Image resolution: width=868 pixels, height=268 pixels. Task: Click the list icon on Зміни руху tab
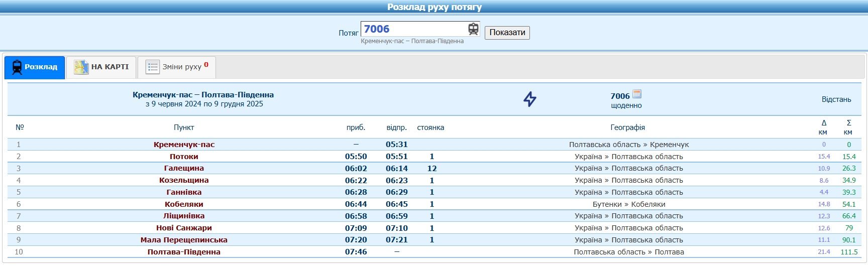tap(152, 67)
